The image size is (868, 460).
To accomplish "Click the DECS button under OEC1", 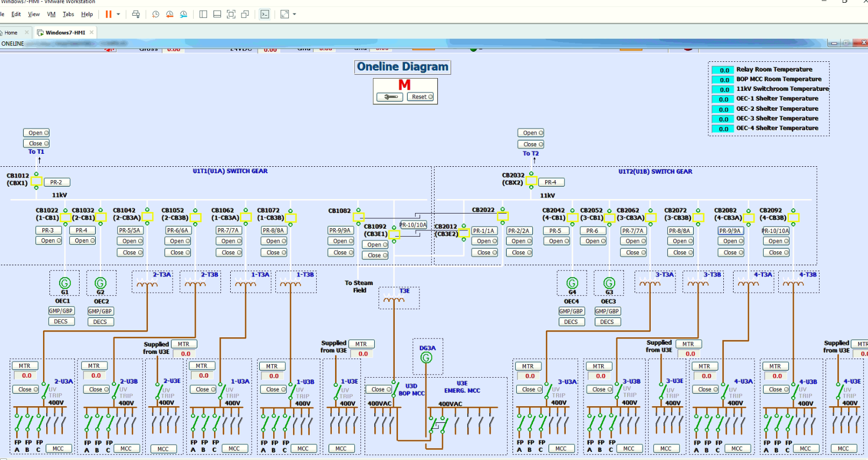I will (x=61, y=322).
